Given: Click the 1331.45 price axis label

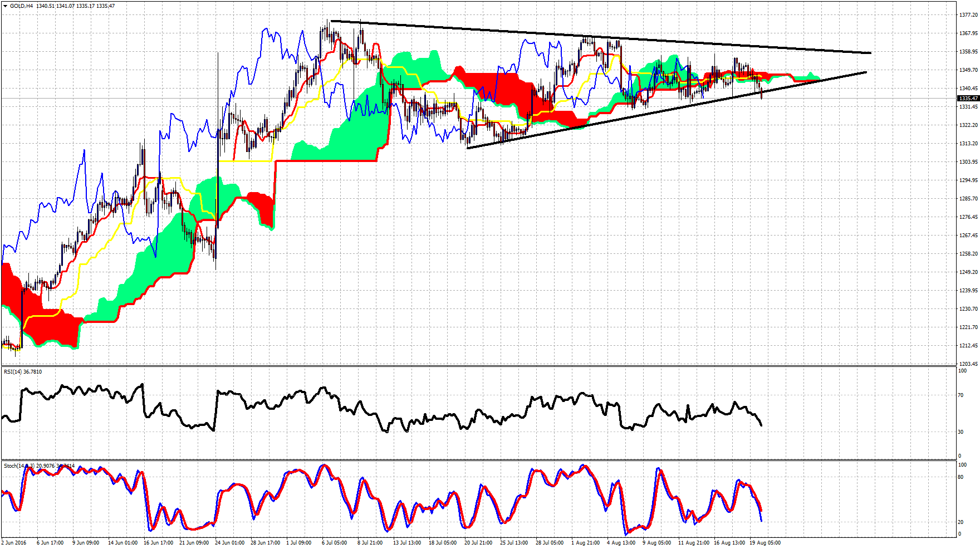Looking at the screenshot, I should (x=968, y=107).
